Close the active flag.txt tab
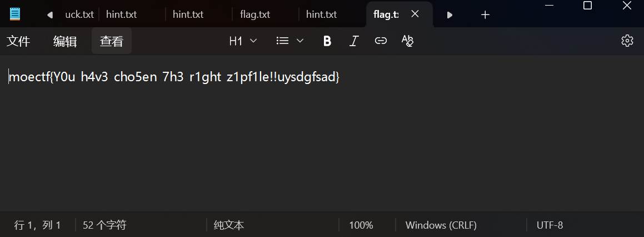Screen dimensions: 644x237 415,14
